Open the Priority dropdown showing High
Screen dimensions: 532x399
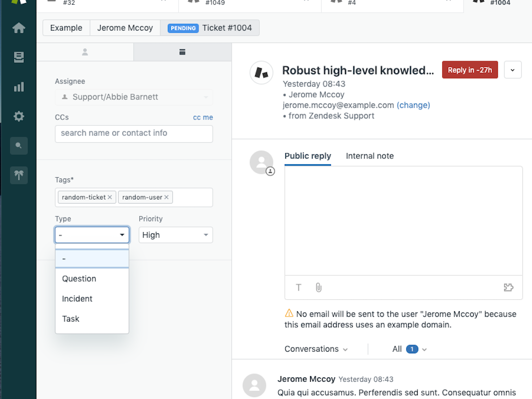[x=176, y=235]
